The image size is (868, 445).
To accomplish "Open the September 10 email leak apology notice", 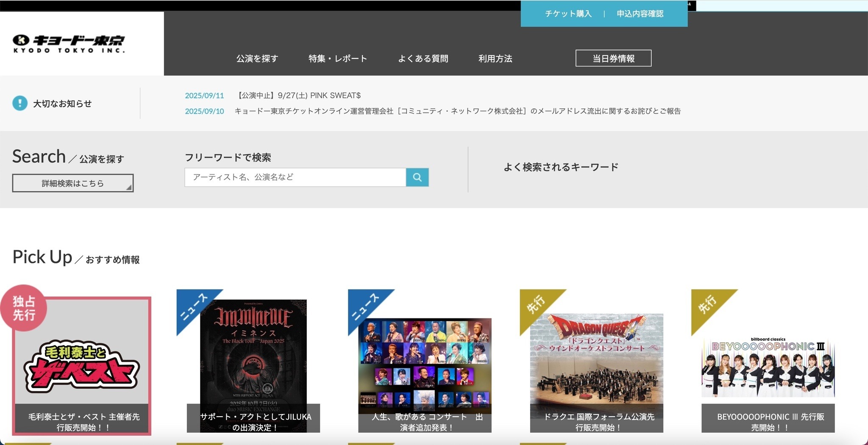I will tap(459, 111).
